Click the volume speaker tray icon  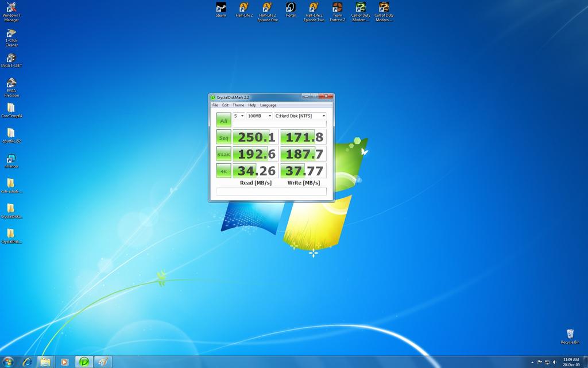(x=555, y=362)
